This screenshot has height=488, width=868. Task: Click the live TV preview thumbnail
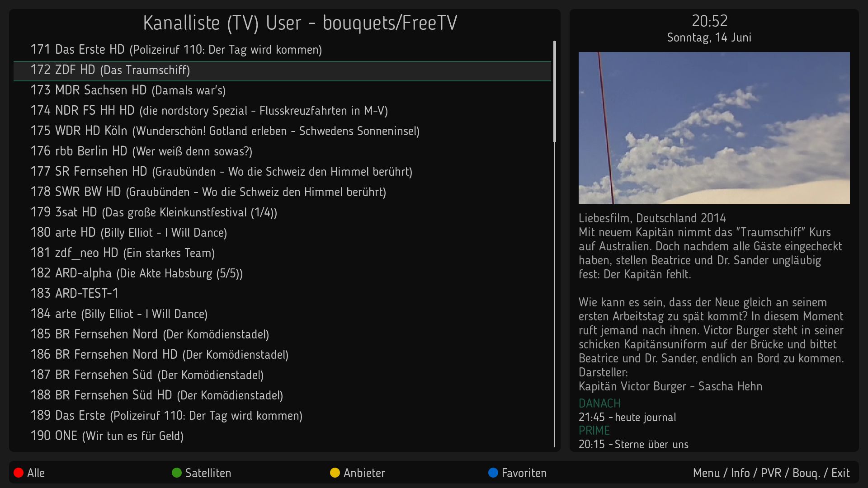tap(714, 128)
